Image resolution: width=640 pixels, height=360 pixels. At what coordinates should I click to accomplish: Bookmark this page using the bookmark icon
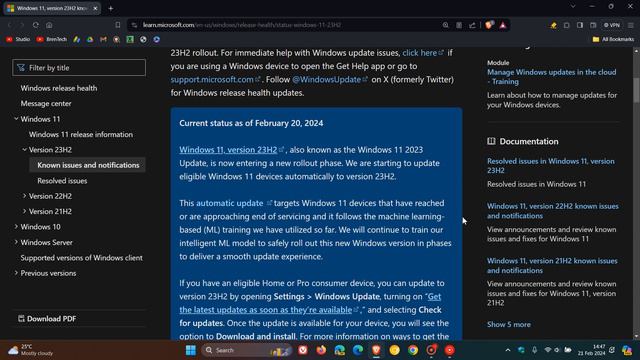click(x=118, y=25)
